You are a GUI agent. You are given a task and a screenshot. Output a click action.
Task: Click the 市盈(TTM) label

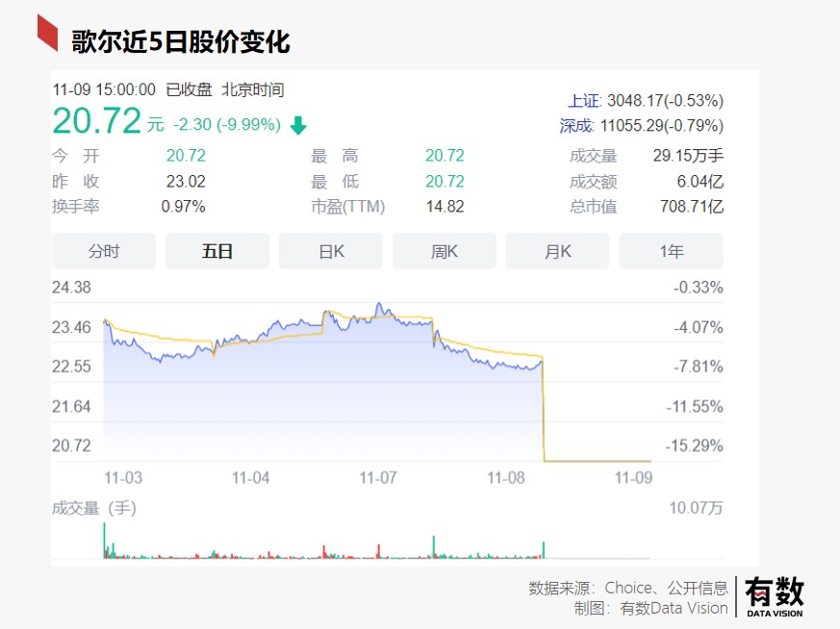[348, 207]
